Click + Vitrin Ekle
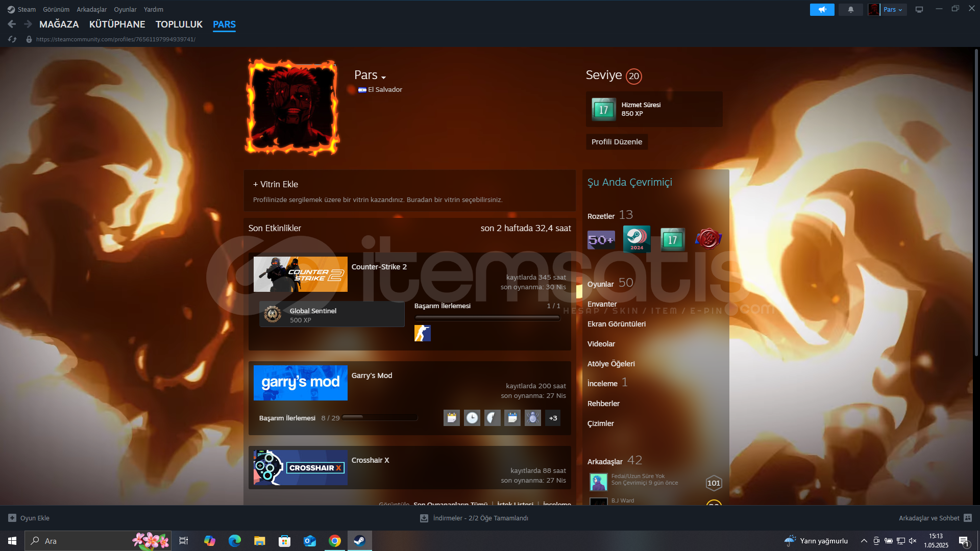The image size is (980, 551). tap(276, 184)
